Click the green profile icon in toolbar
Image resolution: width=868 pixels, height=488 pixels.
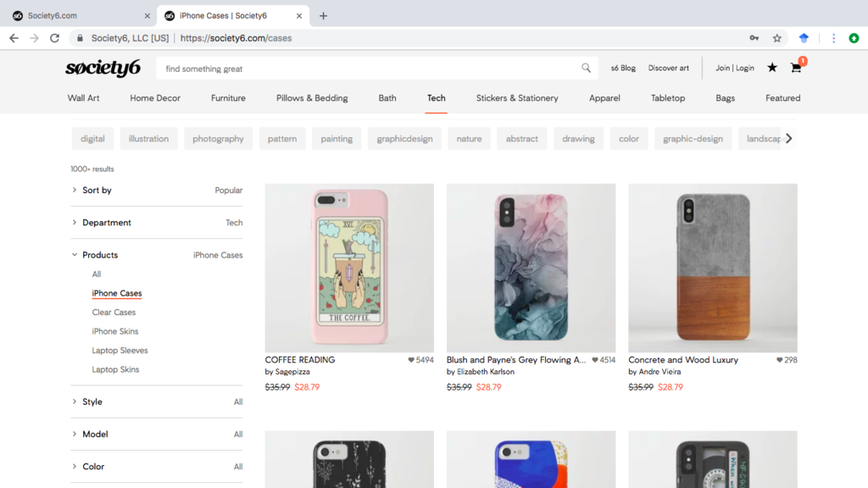click(x=854, y=38)
